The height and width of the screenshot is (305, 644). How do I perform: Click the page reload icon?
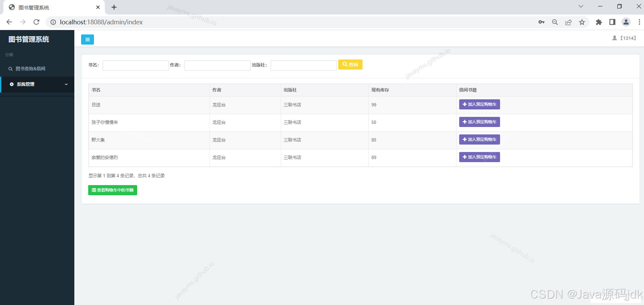tap(36, 22)
